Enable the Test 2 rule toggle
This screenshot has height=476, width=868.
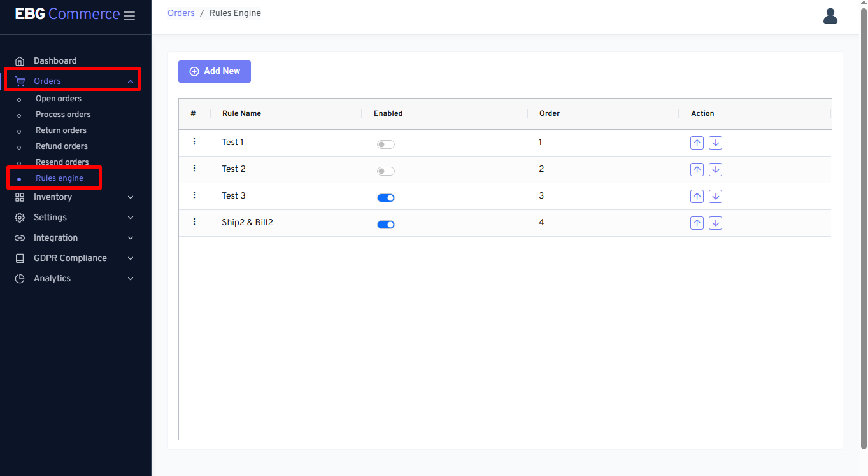[x=385, y=171]
